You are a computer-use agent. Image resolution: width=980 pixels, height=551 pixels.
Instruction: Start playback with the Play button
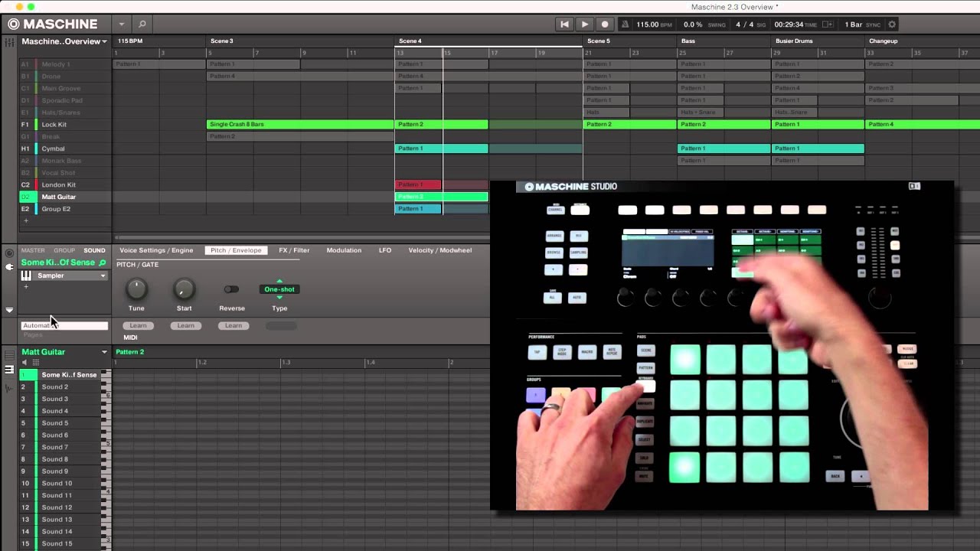(x=584, y=24)
